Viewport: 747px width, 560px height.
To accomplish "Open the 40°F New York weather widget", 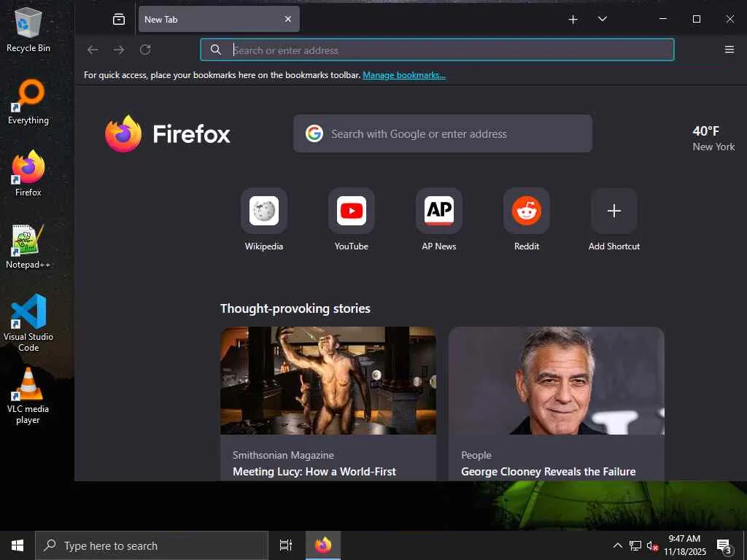I will click(x=713, y=138).
